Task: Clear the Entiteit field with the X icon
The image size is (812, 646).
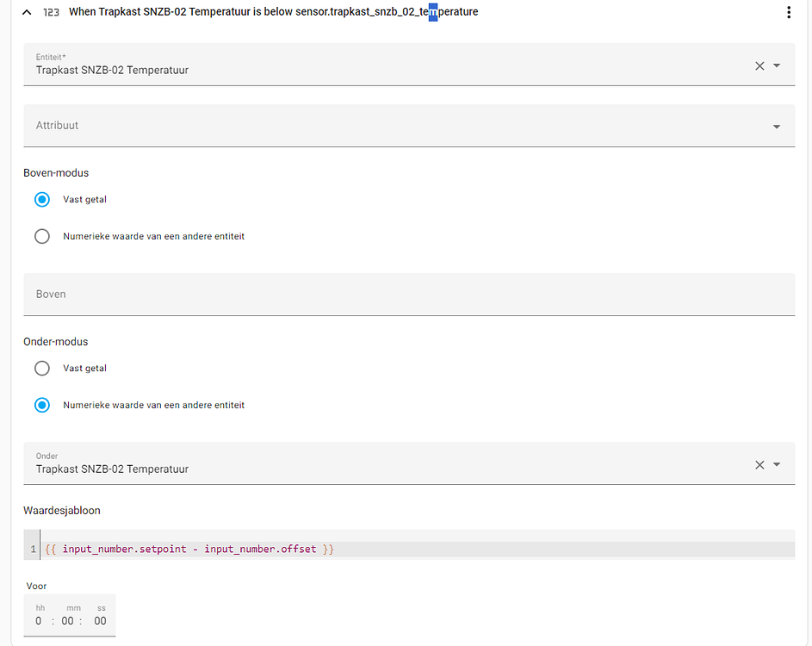Action: [x=759, y=65]
